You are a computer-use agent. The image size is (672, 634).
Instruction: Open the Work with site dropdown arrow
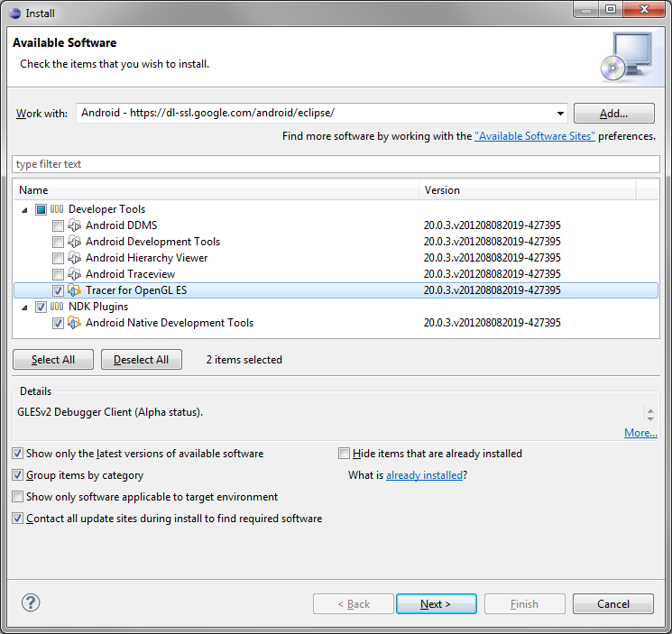pyautogui.click(x=560, y=113)
